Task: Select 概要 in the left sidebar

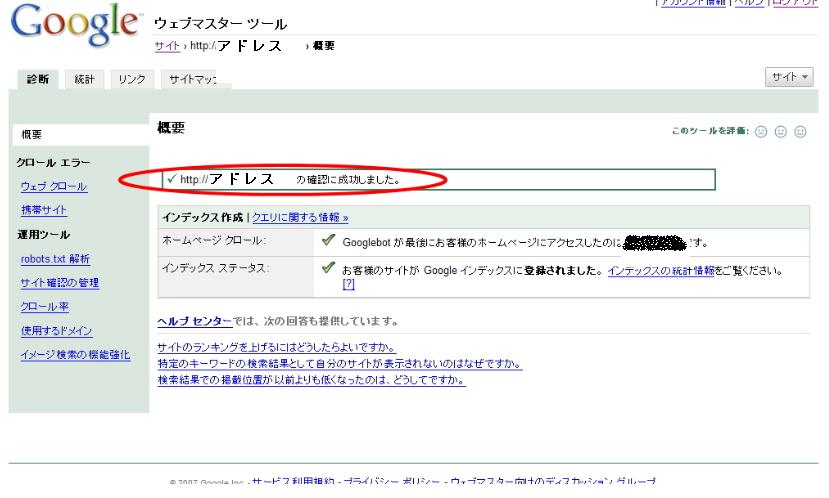Action: pyautogui.click(x=80, y=135)
